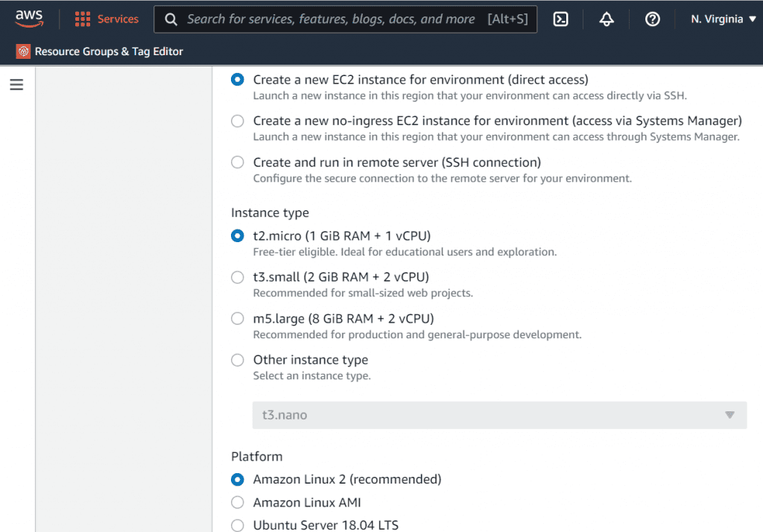The image size is (763, 532).
Task: Open the N. Virginia region selector
Action: pyautogui.click(x=723, y=19)
